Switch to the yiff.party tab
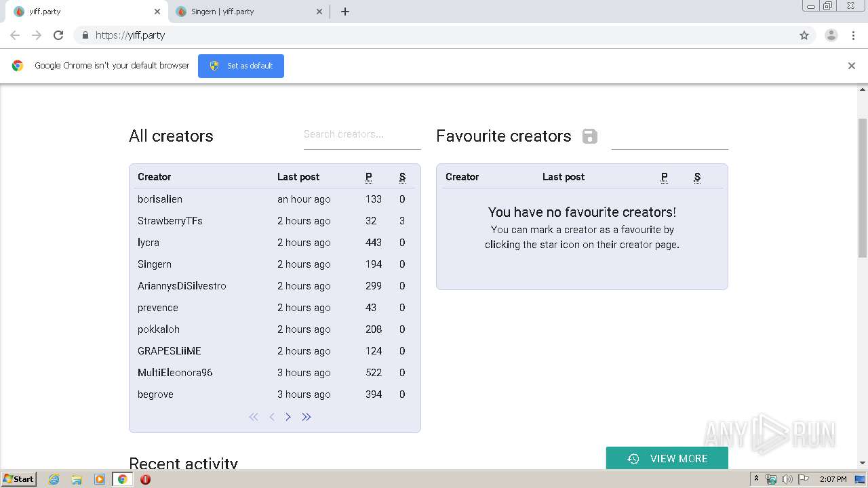Image resolution: width=868 pixels, height=488 pixels. pos(85,12)
